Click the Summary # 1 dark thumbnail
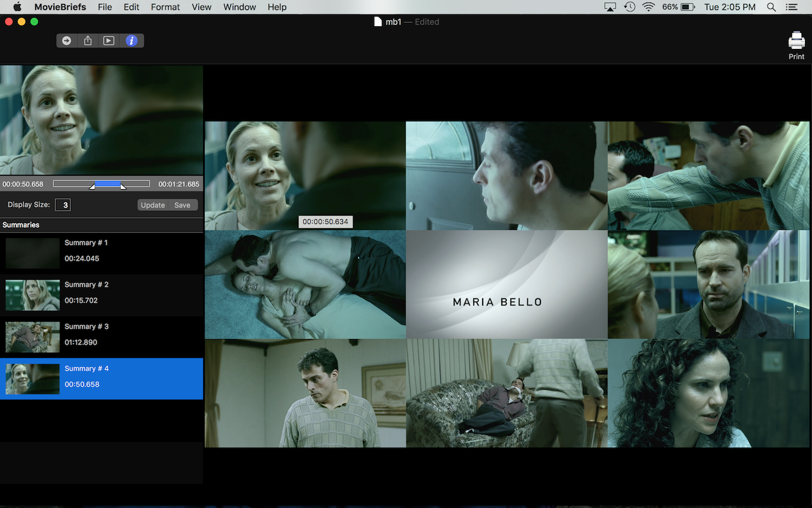Screen dimensions: 812x508 (x=32, y=253)
